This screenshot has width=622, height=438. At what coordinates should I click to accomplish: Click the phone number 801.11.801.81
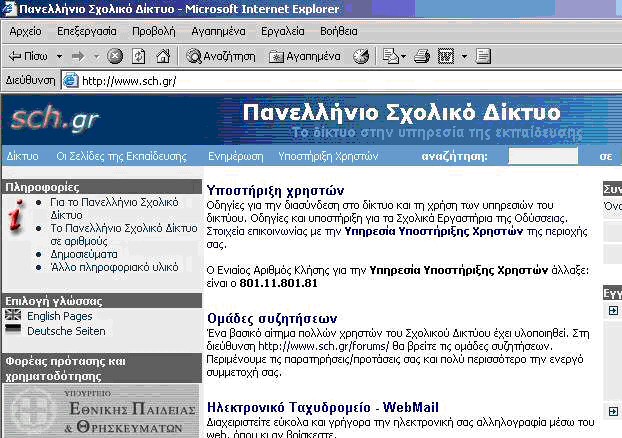pos(278,283)
